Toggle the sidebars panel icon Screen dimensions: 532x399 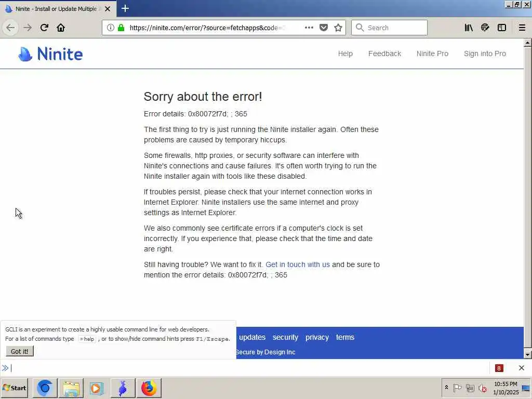(502, 28)
